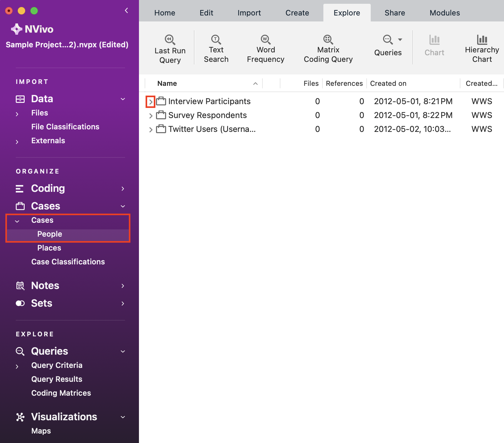Screen dimensions: 504x443
Task: Expand the Files tree item arrow
Action: (x=17, y=114)
